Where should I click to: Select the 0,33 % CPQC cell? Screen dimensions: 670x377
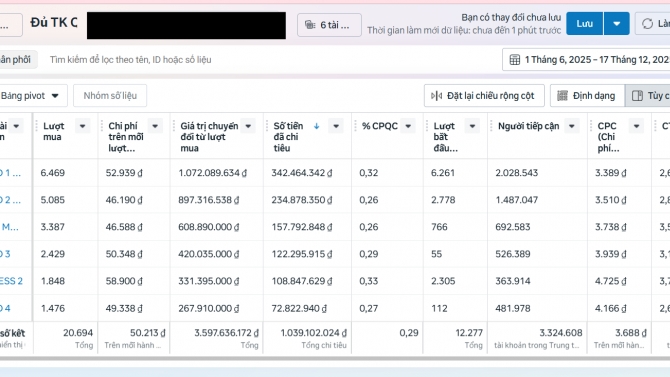point(388,281)
